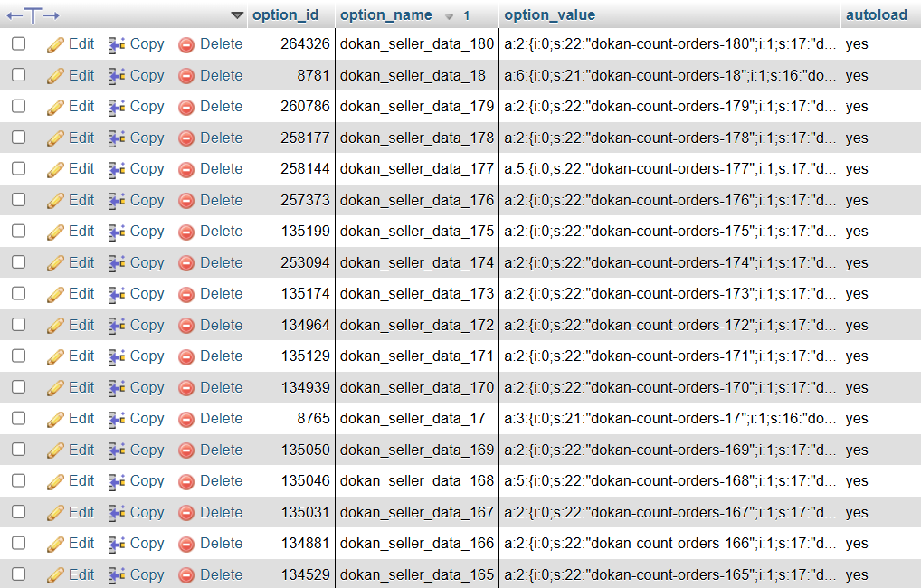The width and height of the screenshot is (921, 588).
Task: Click Copy link for dokan_seller_data_166
Action: pyautogui.click(x=147, y=544)
